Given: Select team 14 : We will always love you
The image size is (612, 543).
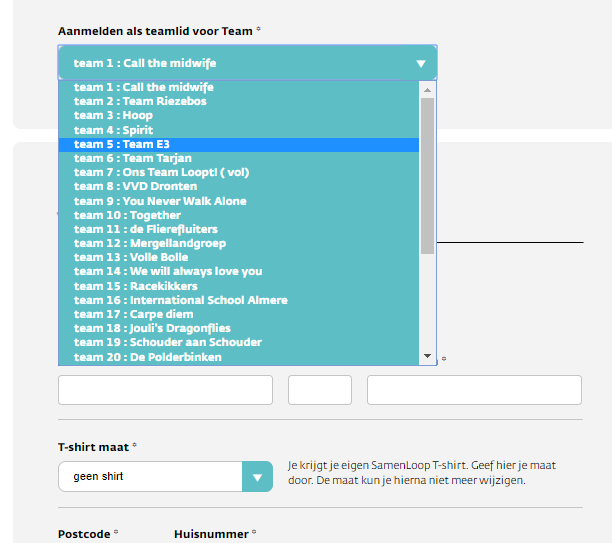Looking at the screenshot, I should pyautogui.click(x=238, y=271).
